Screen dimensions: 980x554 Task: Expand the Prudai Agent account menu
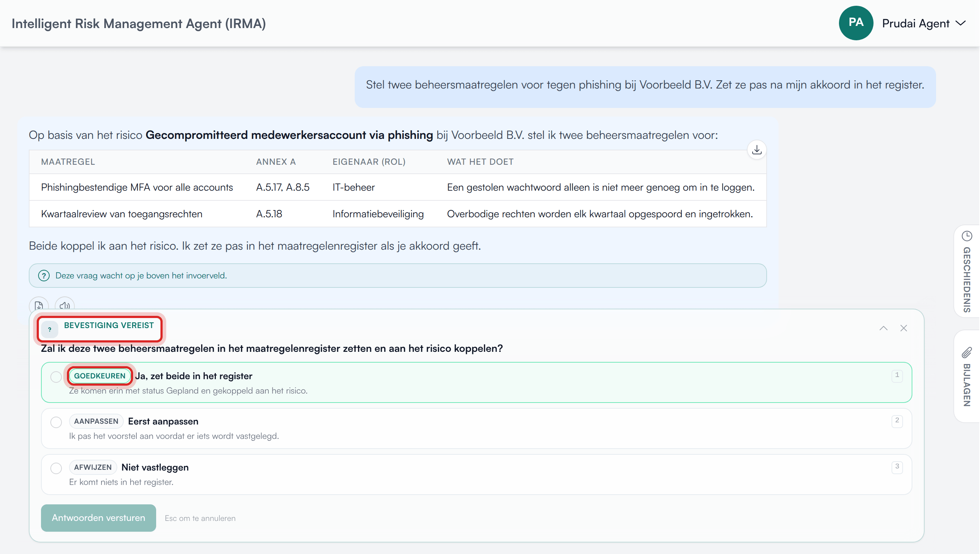pos(924,24)
